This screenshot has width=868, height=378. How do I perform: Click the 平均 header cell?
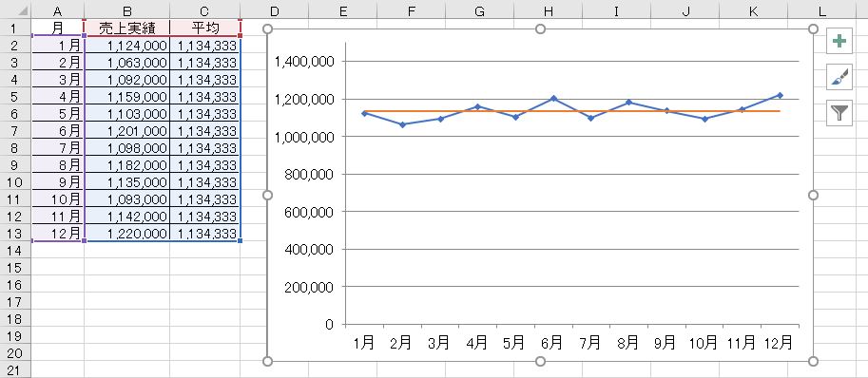pyautogui.click(x=204, y=28)
